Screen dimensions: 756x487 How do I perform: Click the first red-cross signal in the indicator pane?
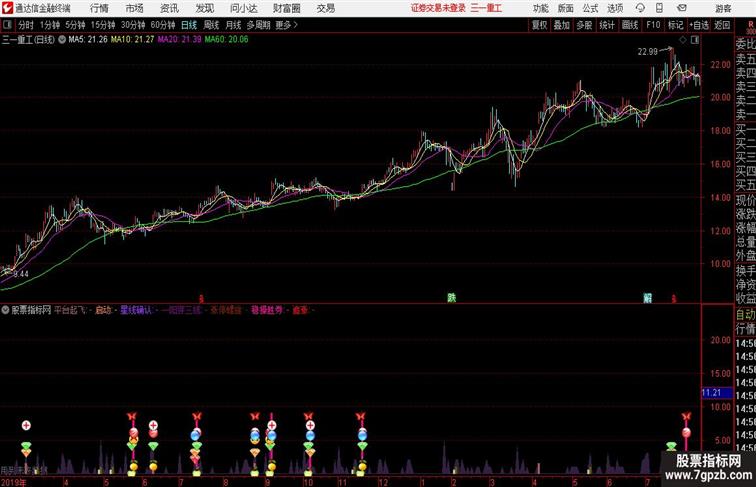coord(26,425)
